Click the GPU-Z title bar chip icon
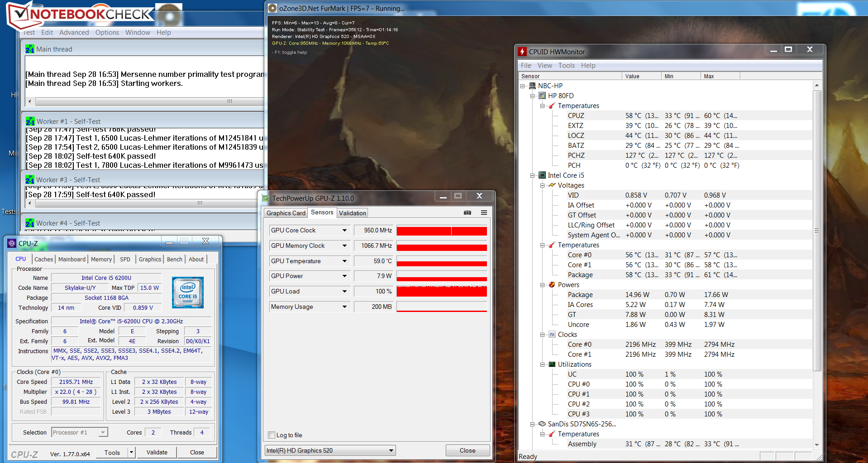The image size is (868, 463). [x=266, y=198]
